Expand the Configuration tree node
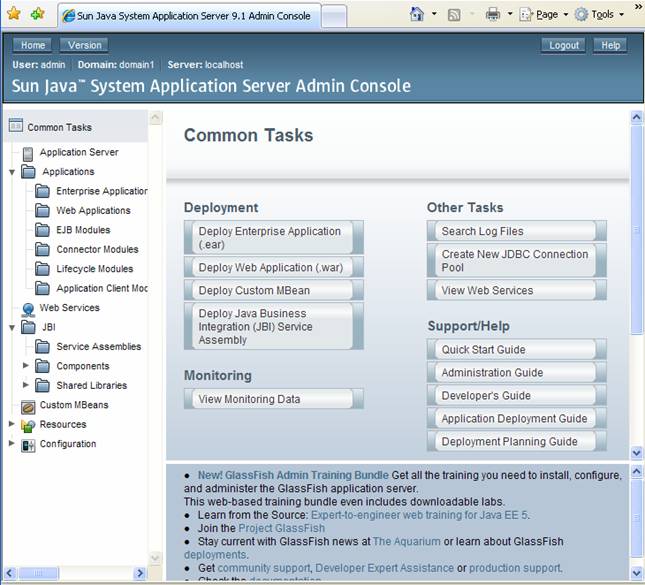Screen dimensions: 645x585 point(12,444)
